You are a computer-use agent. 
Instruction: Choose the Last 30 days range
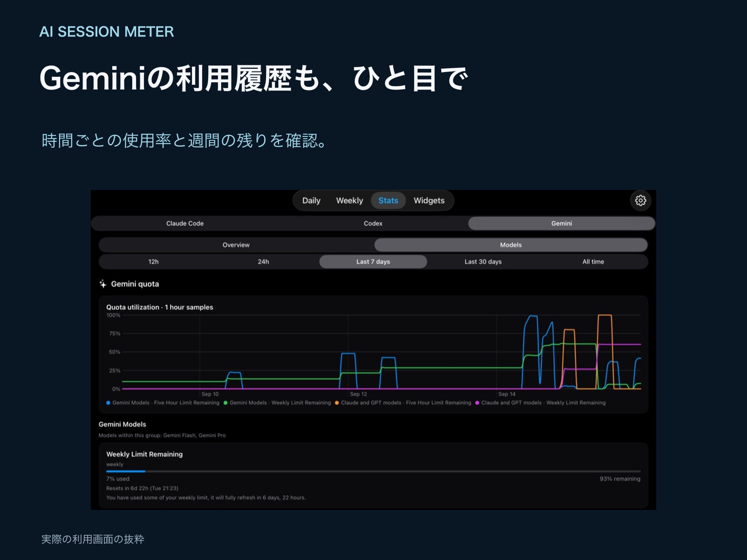coord(483,261)
